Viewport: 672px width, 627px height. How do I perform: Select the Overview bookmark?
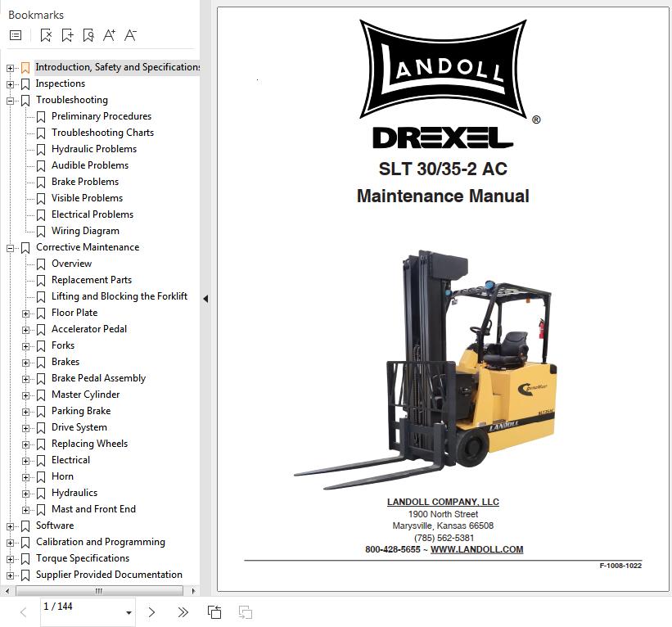pyautogui.click(x=71, y=264)
